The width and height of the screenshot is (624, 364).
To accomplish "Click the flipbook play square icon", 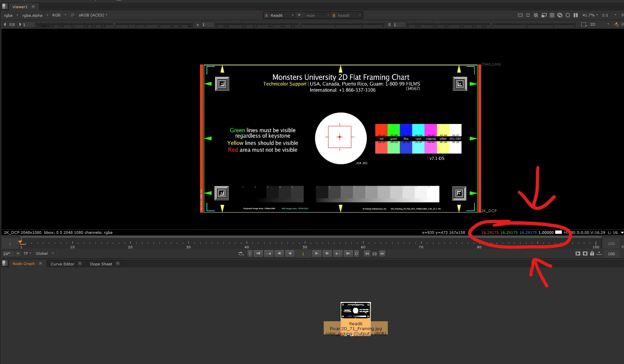I will (x=578, y=254).
